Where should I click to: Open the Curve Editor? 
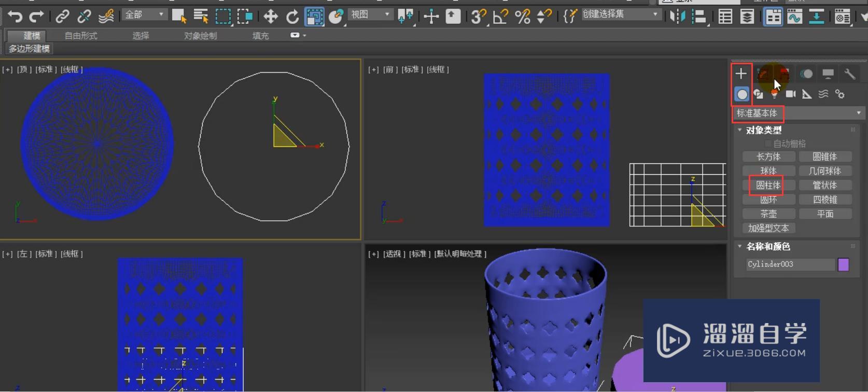click(794, 17)
